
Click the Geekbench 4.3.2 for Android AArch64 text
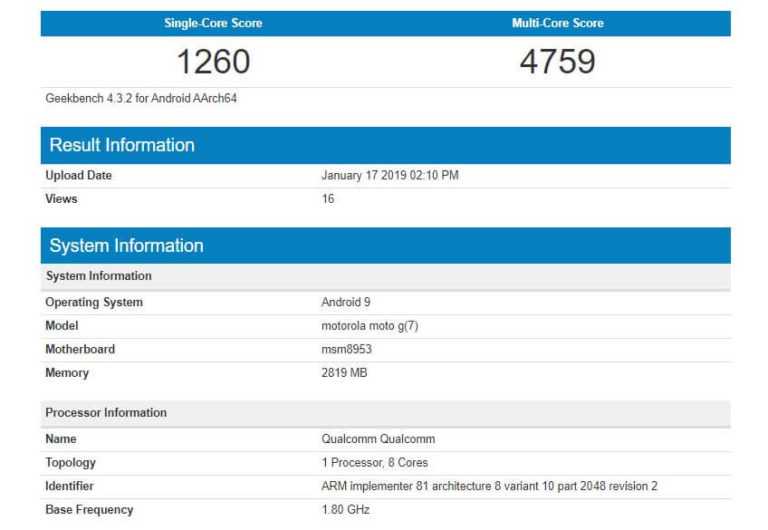click(x=141, y=98)
